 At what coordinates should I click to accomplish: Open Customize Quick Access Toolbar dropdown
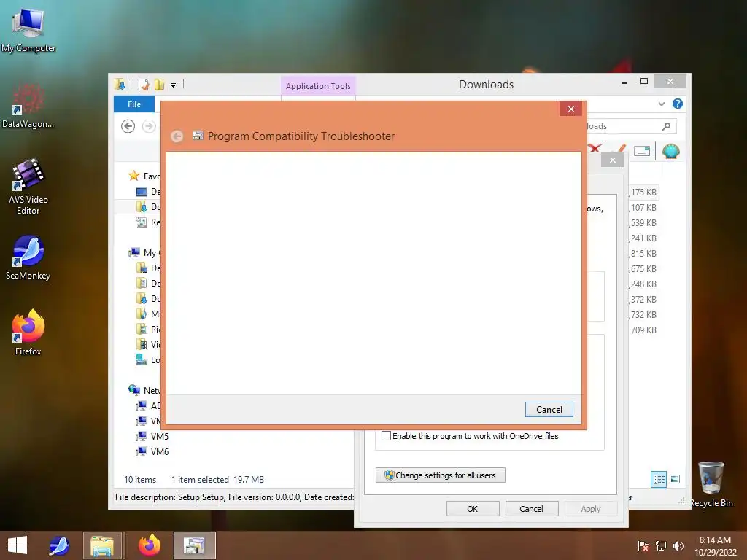(174, 85)
